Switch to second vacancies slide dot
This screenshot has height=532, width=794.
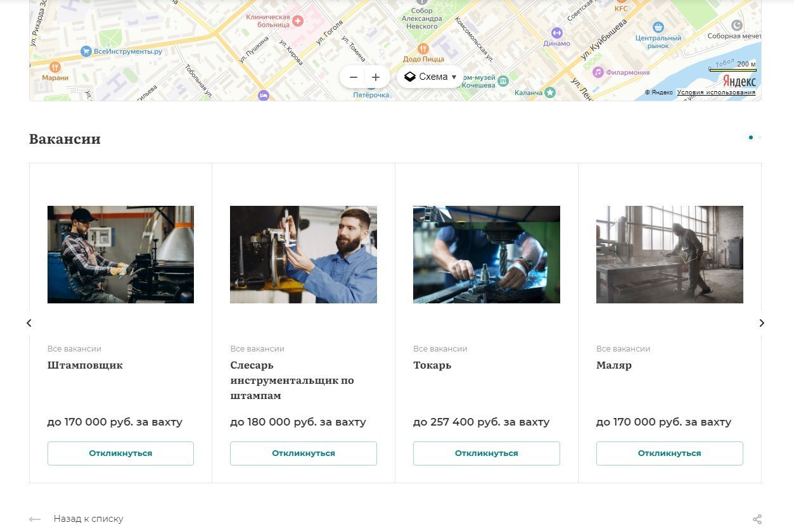pos(760,137)
